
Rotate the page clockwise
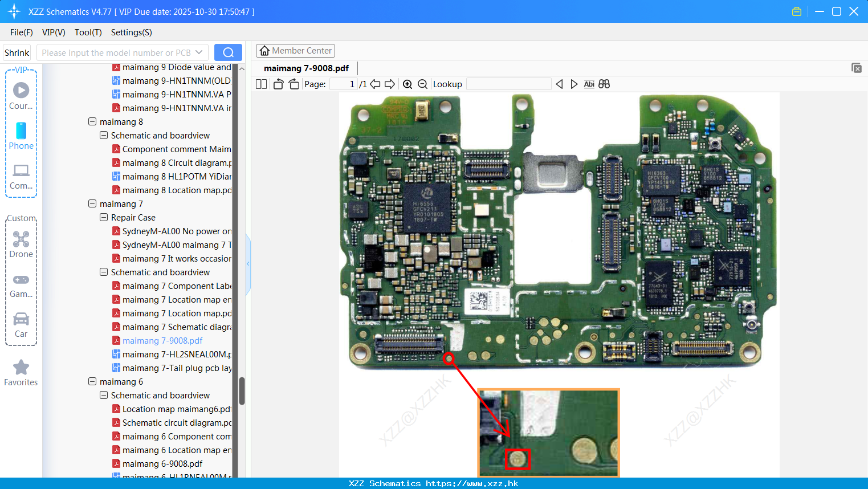(294, 84)
